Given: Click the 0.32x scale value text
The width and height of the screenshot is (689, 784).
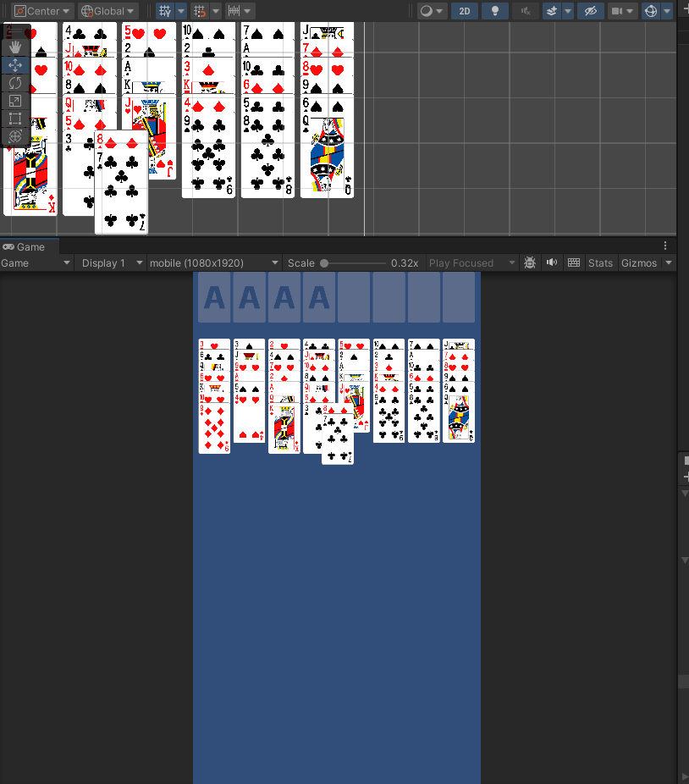Looking at the screenshot, I should (405, 263).
